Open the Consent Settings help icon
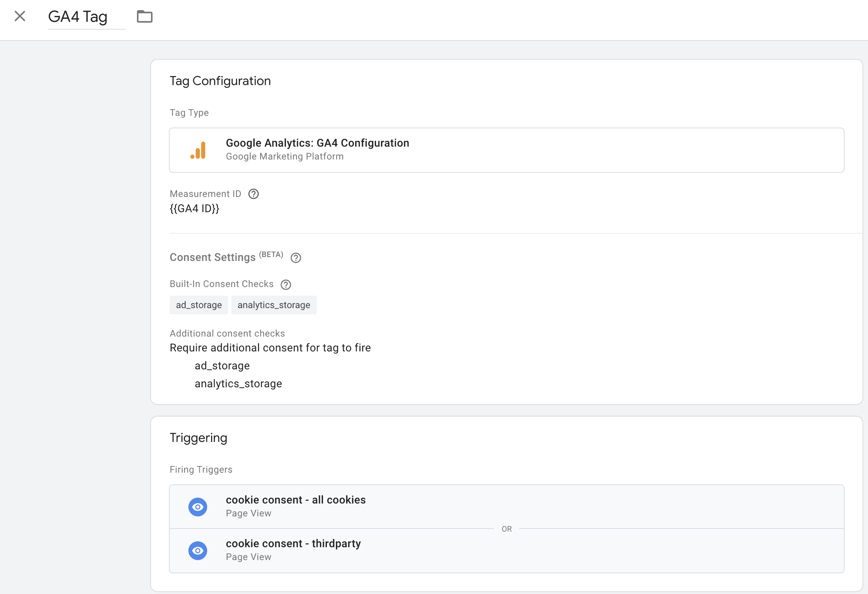The height and width of the screenshot is (594, 868). 296,258
